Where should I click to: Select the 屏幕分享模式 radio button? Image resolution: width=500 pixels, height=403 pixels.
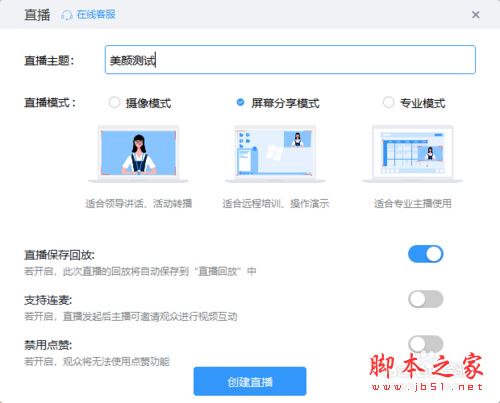[x=240, y=102]
